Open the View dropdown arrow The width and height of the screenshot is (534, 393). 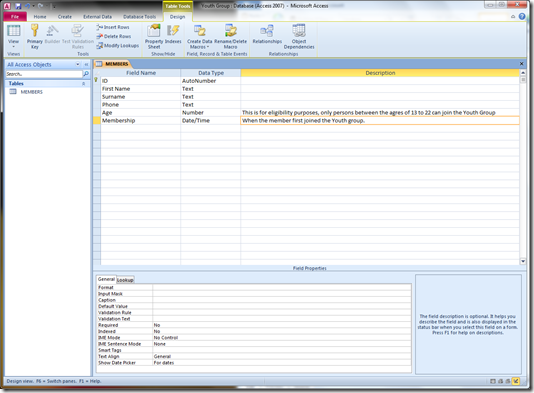(x=13, y=47)
